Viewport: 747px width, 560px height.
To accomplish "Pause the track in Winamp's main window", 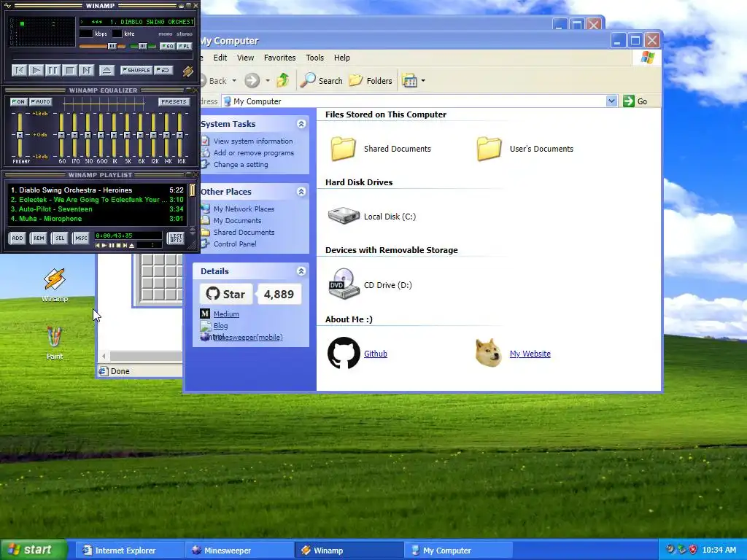I will (x=53, y=71).
